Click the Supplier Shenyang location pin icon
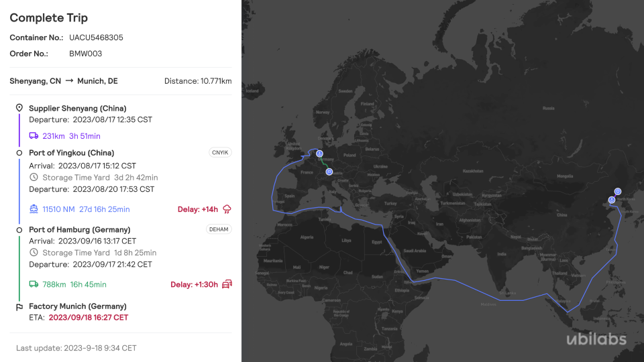This screenshot has height=362, width=644. coord(19,108)
